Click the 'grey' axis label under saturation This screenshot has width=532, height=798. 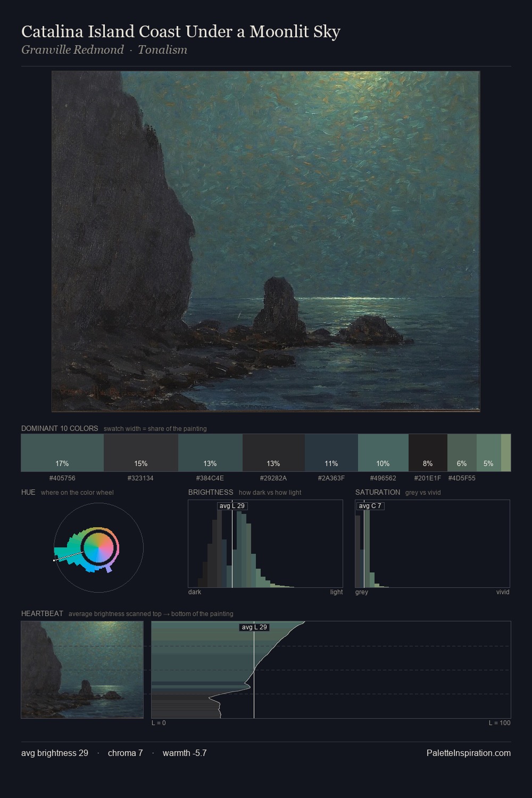click(x=362, y=592)
